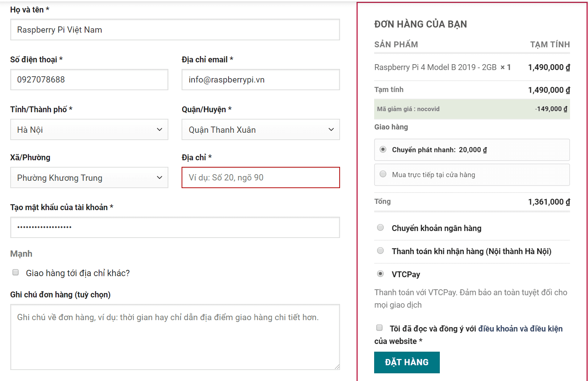Check the terms and conditions agreement box
The image size is (588, 381).
click(x=379, y=328)
